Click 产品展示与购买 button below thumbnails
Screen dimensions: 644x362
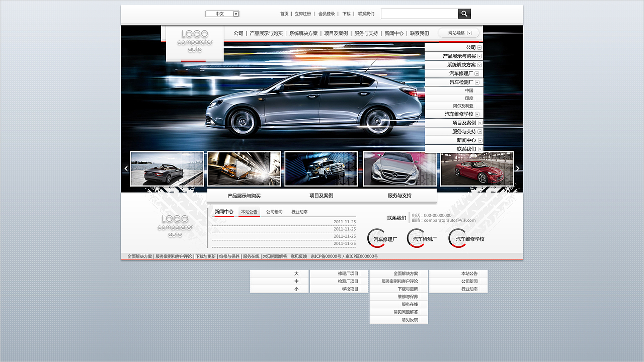tap(244, 196)
